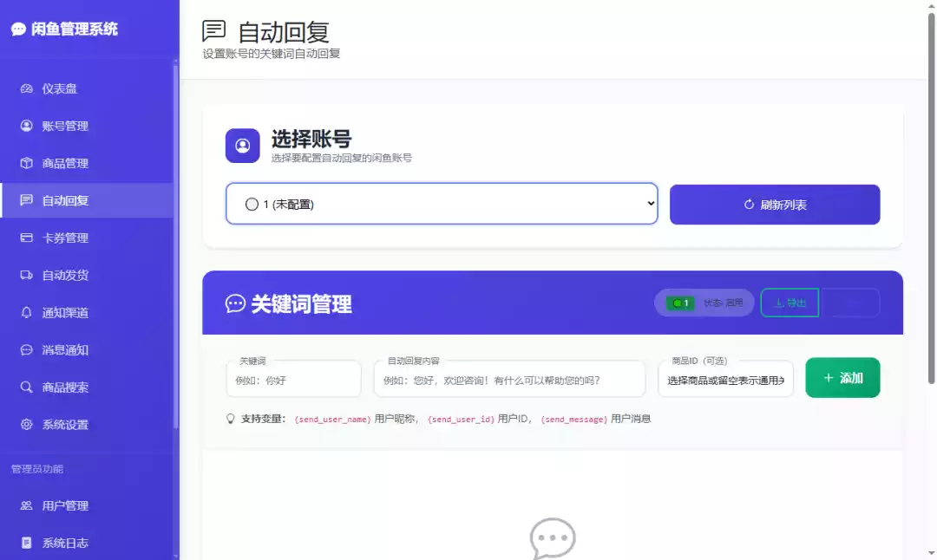Click the 导出 export button

pos(790,303)
